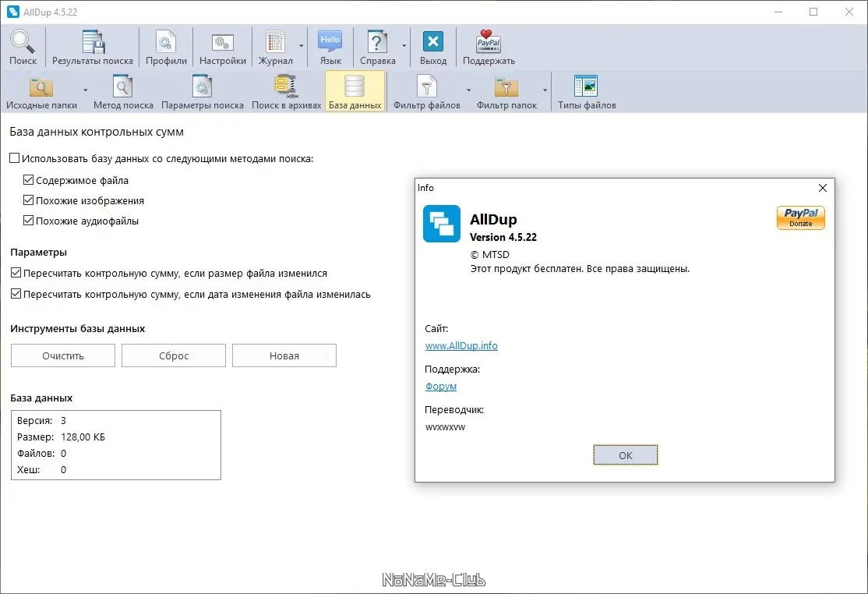The image size is (868, 594).
Task: Click the Очистить button
Action: pyautogui.click(x=63, y=355)
